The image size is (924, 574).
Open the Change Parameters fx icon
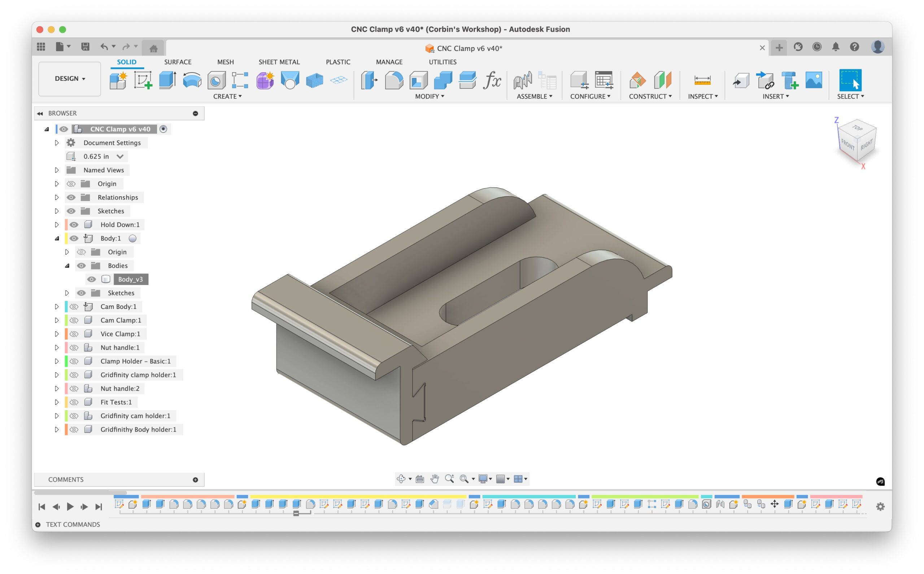[x=492, y=80]
